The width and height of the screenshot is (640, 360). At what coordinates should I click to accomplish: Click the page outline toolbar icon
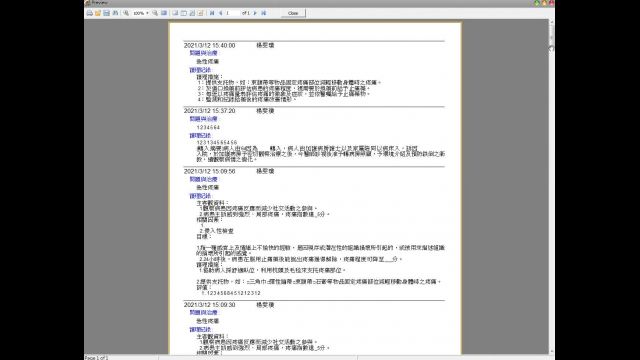click(x=175, y=13)
